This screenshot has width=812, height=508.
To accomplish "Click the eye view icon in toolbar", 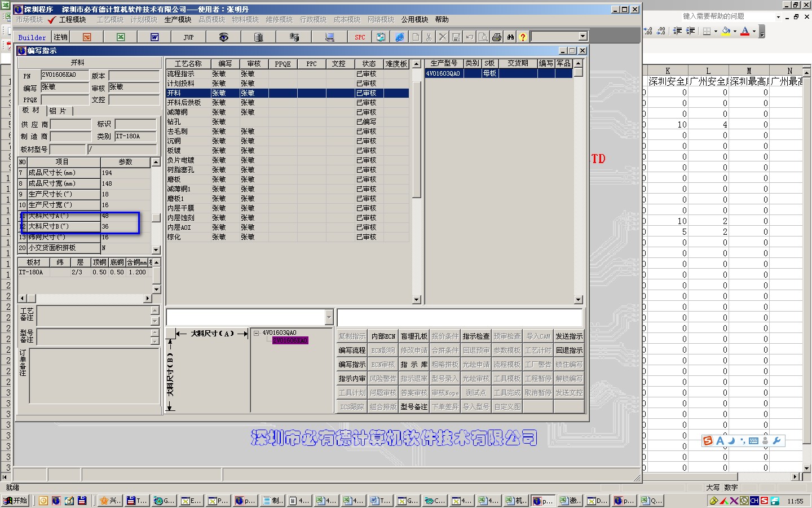I will pyautogui.click(x=224, y=37).
